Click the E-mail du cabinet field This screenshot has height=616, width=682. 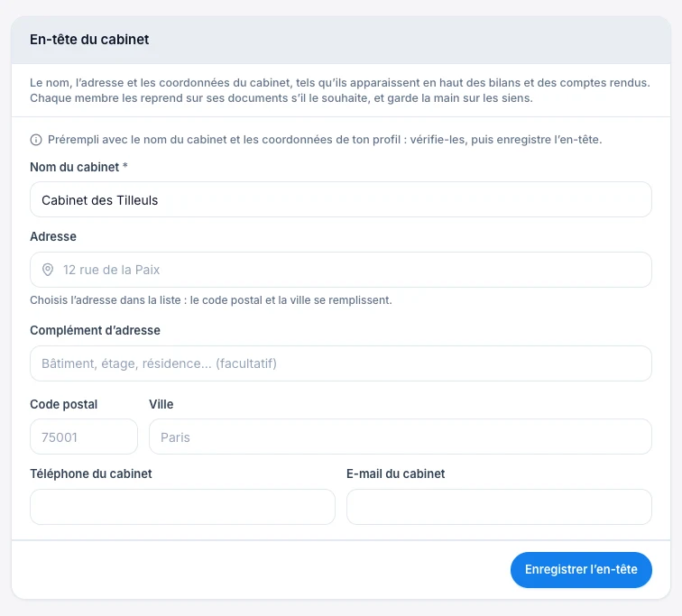click(499, 507)
